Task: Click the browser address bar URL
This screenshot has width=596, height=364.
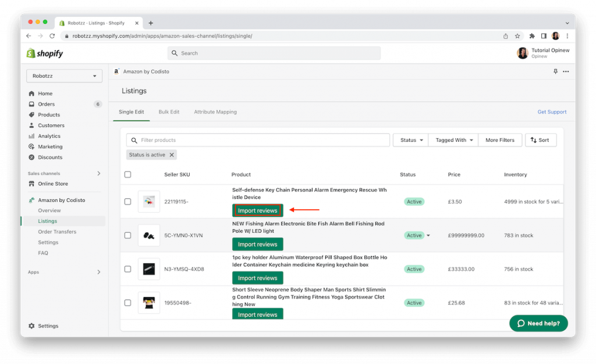Action: (162, 36)
